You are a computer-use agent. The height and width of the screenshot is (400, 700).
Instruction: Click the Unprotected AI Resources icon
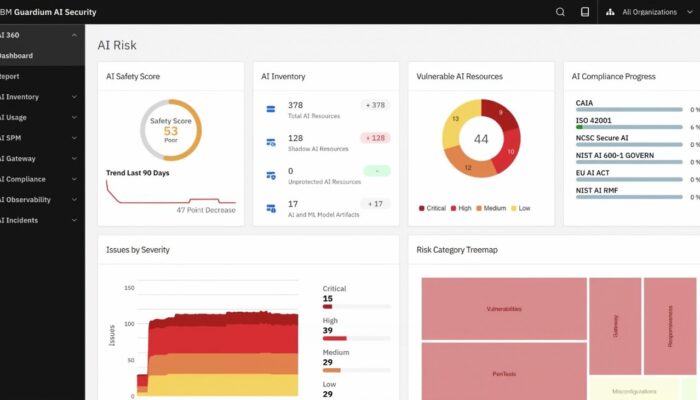pyautogui.click(x=271, y=175)
